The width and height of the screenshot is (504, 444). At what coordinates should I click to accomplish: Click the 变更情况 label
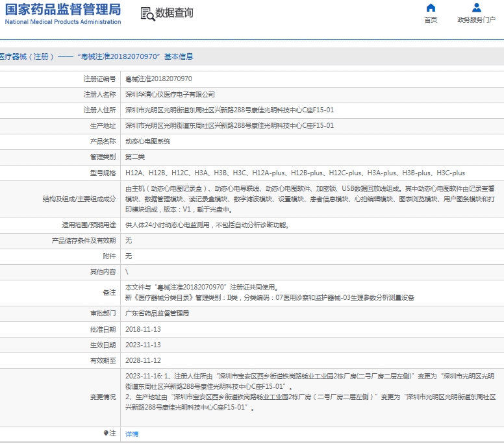(x=103, y=397)
